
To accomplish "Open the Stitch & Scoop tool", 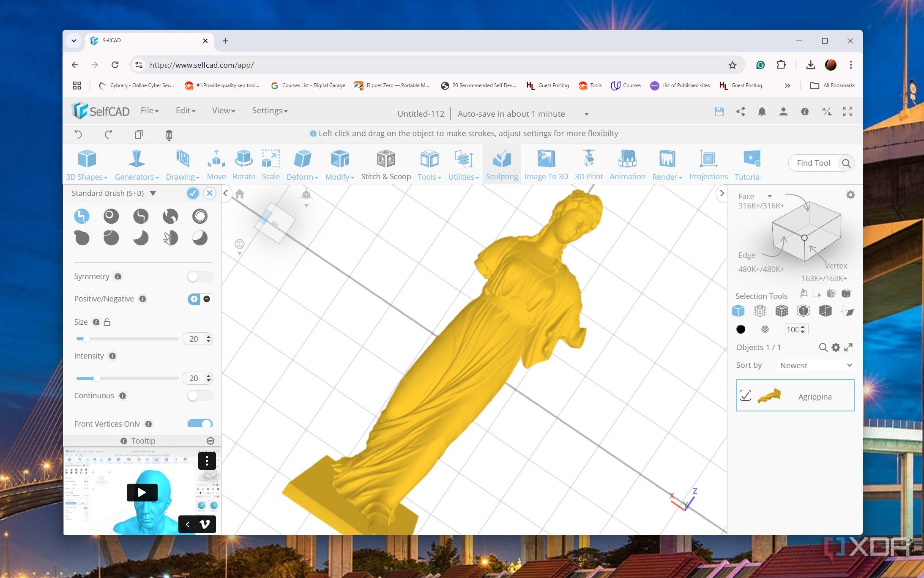I will point(385,165).
